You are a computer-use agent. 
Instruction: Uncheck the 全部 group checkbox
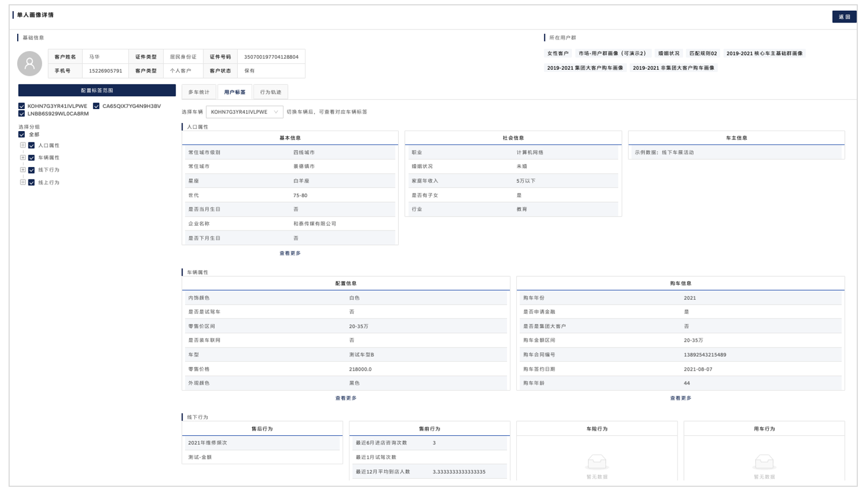click(x=21, y=135)
